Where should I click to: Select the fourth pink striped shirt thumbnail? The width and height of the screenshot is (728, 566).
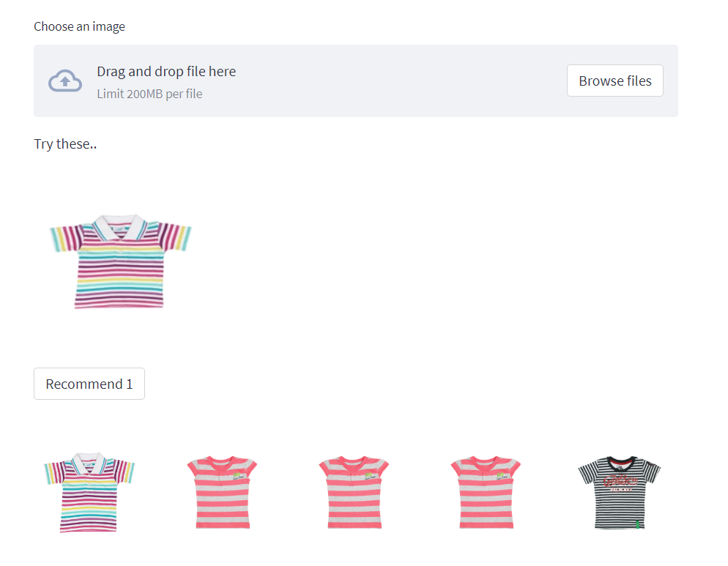click(x=486, y=491)
